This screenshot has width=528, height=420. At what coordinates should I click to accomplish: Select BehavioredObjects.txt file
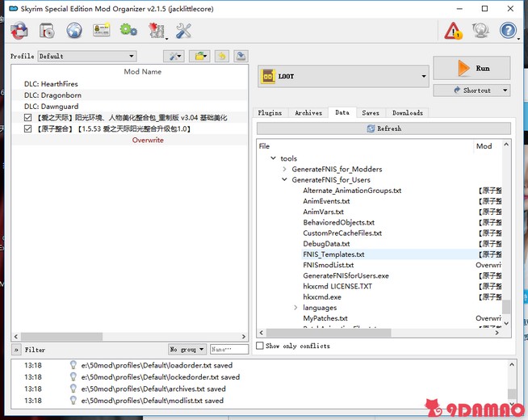click(338, 222)
